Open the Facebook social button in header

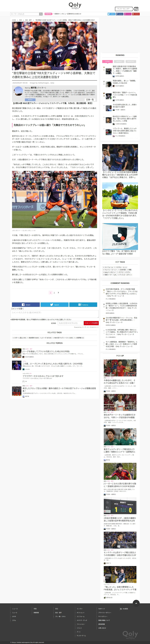point(119,14)
